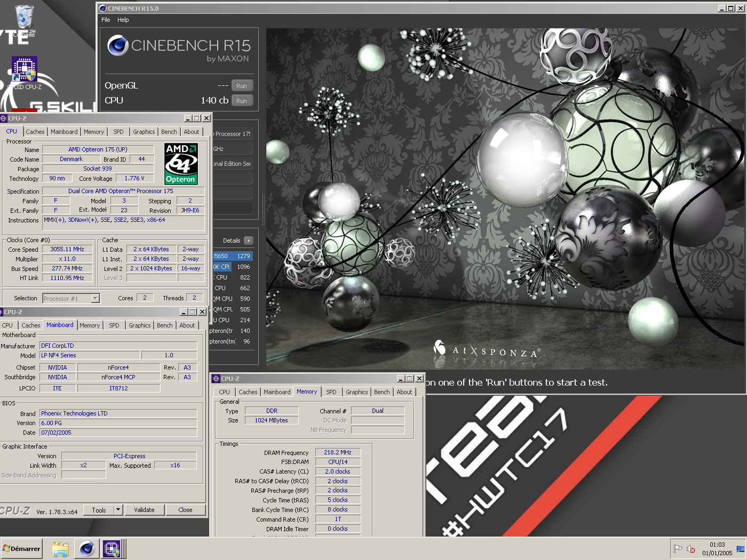This screenshot has height=560, width=747.
Task: Select Graphics tab in Memory CPU-Z window
Action: pos(357,392)
